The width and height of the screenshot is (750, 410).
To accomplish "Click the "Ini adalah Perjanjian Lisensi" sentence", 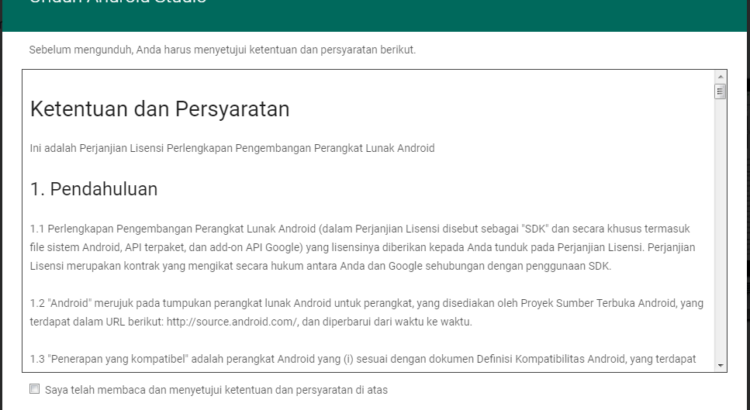I will 232,148.
